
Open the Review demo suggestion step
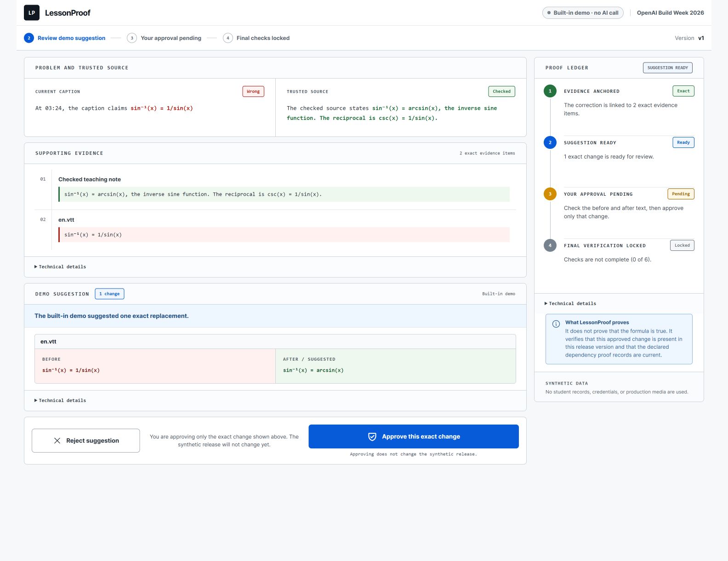click(x=65, y=38)
